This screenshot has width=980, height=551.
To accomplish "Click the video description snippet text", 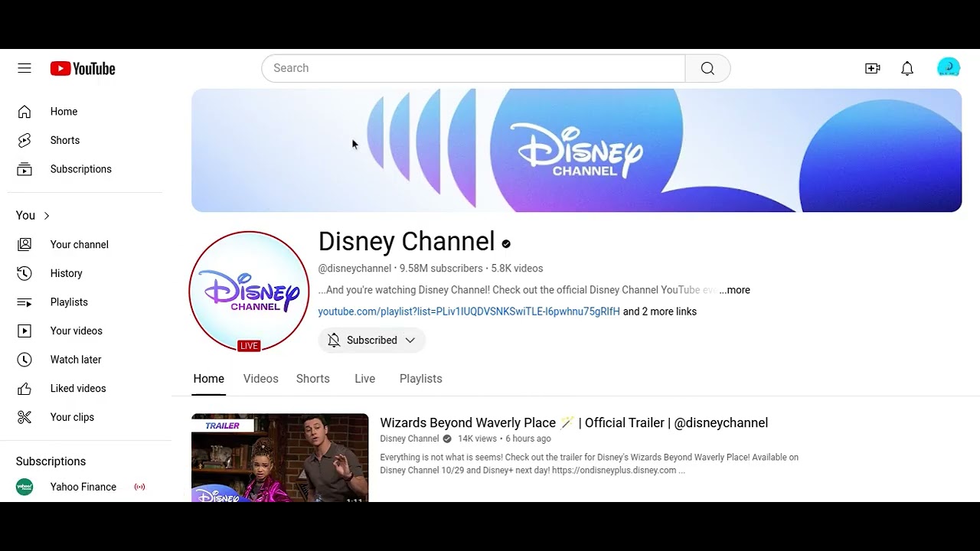I will pyautogui.click(x=590, y=464).
